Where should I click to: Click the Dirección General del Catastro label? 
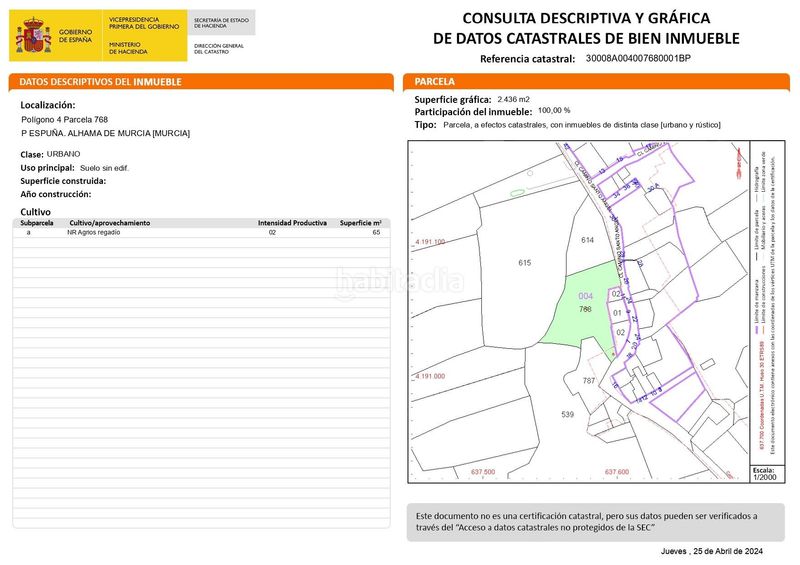[218, 47]
